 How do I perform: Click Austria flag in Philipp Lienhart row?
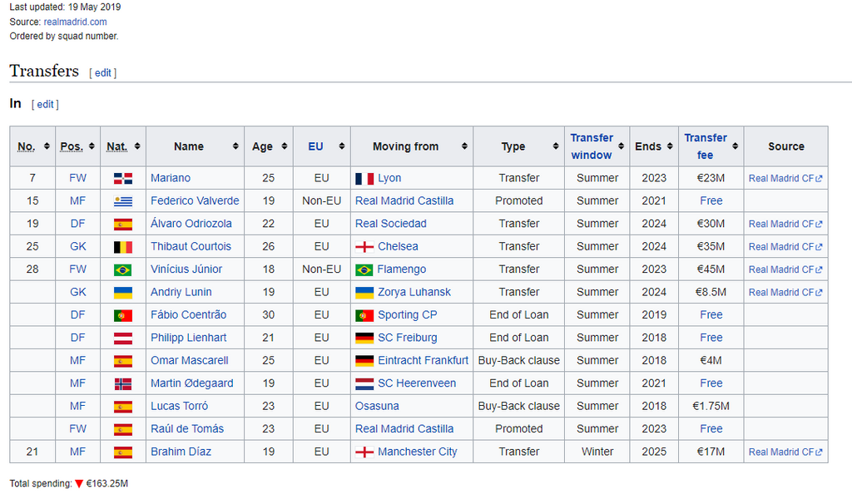click(x=123, y=338)
